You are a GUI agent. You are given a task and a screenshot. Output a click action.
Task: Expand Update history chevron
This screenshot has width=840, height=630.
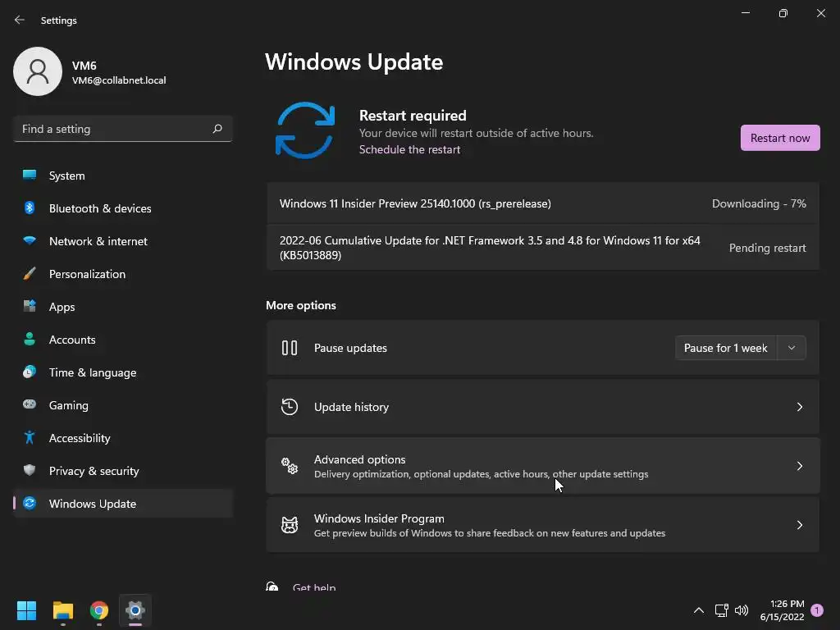click(799, 407)
